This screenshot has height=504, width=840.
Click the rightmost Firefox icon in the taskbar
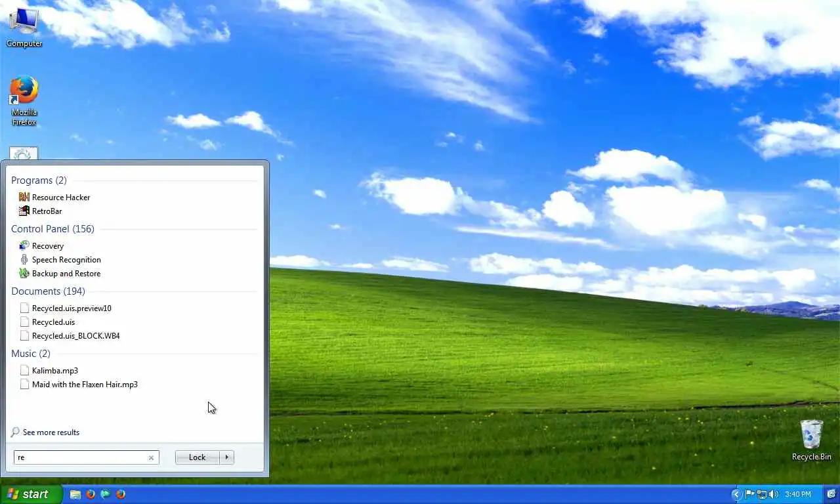(x=121, y=494)
